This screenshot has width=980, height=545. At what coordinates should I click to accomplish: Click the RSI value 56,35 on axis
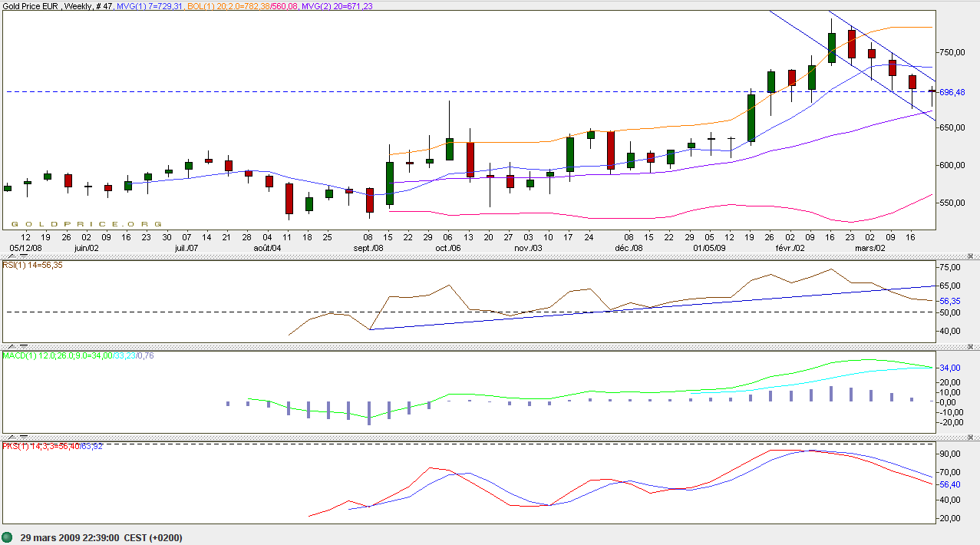tap(950, 301)
